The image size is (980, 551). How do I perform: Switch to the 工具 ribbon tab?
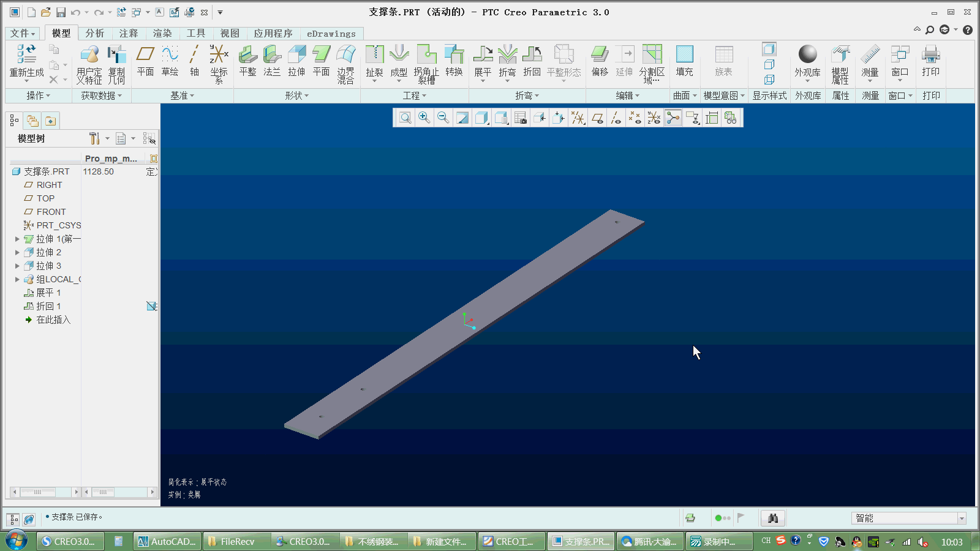click(x=196, y=33)
